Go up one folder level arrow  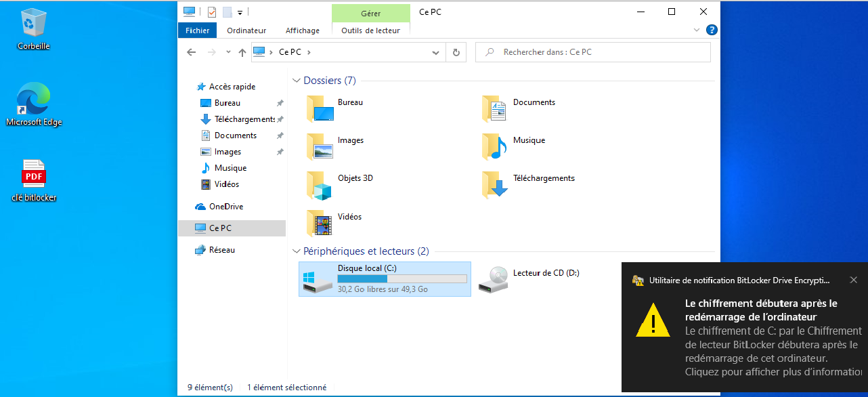coord(242,52)
